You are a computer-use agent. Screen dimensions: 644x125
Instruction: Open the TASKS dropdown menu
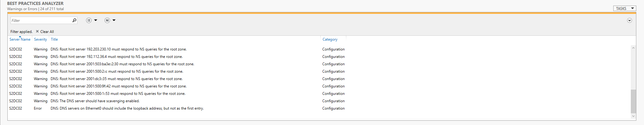click(624, 8)
